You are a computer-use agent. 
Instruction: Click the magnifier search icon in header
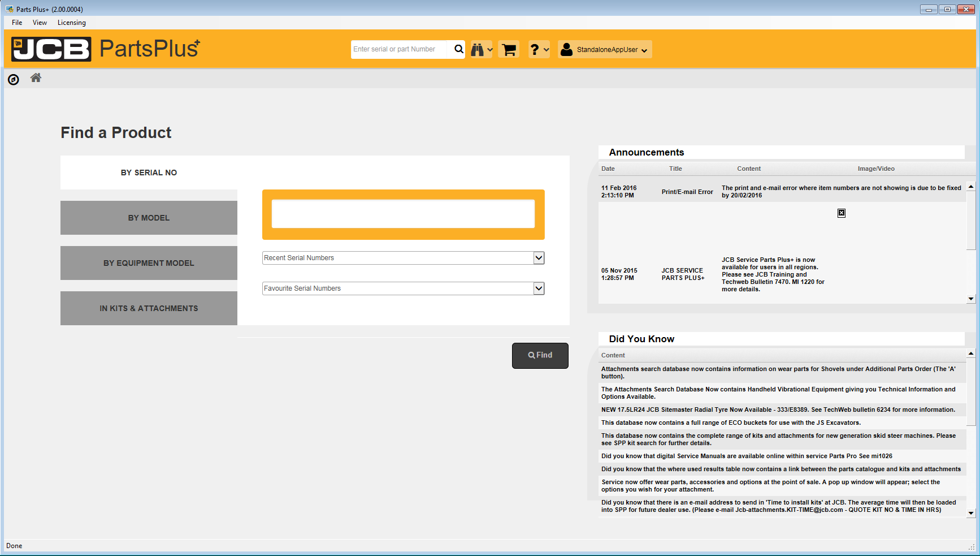tap(458, 49)
